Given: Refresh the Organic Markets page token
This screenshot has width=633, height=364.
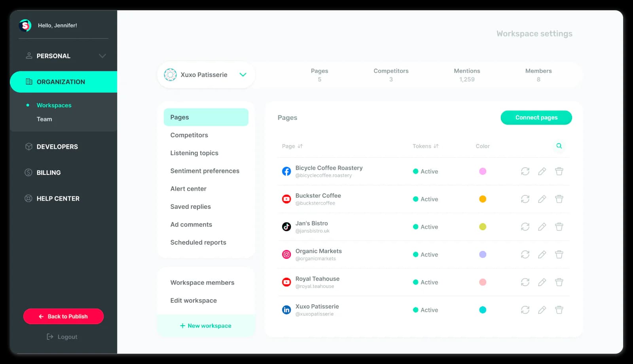Looking at the screenshot, I should [x=525, y=254].
